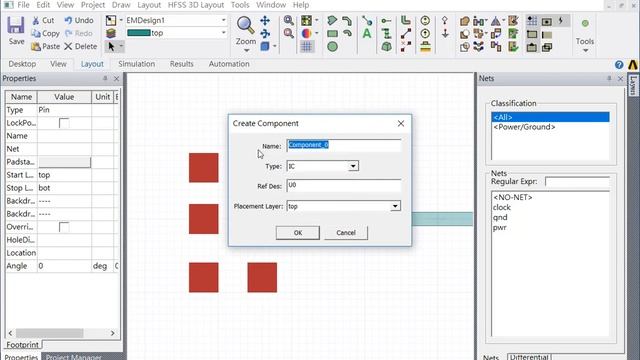Open the File menu

tap(23, 5)
